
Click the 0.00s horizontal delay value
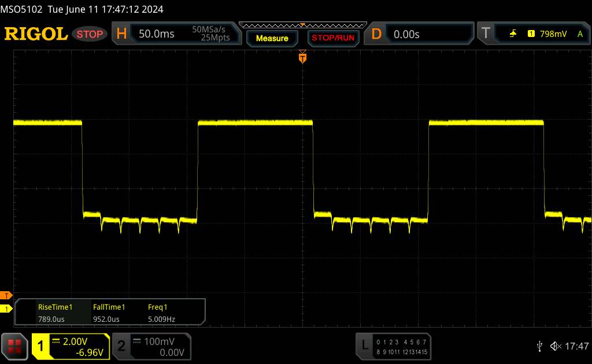click(406, 34)
